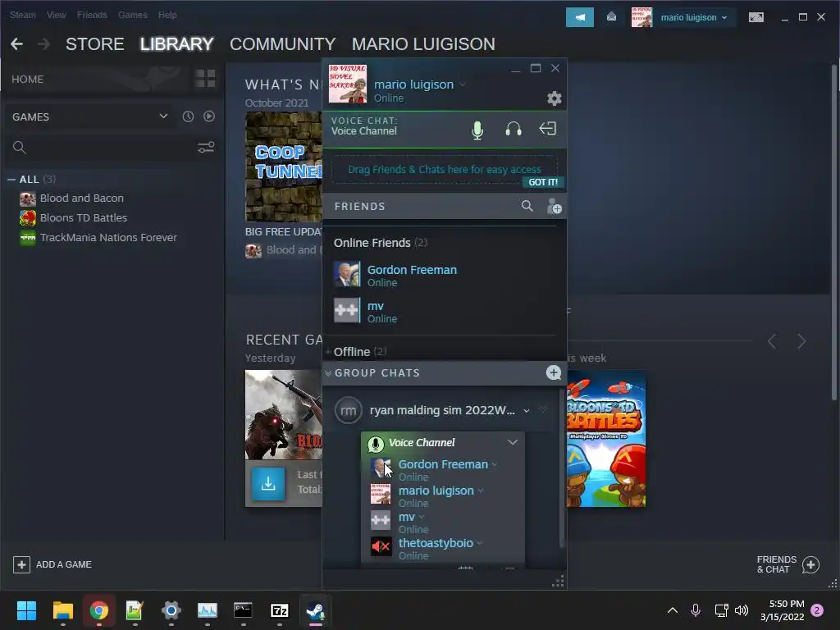Open the View menu
The height and width of the screenshot is (630, 840).
(x=57, y=15)
